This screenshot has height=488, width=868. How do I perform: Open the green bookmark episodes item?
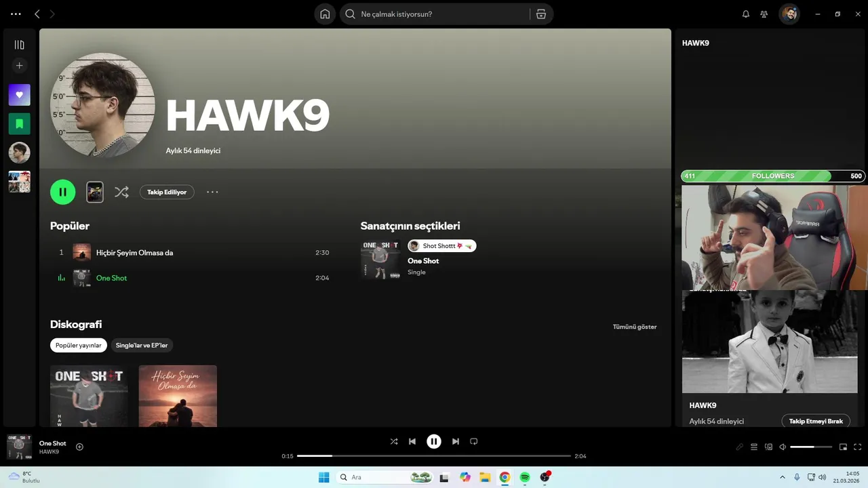19,124
